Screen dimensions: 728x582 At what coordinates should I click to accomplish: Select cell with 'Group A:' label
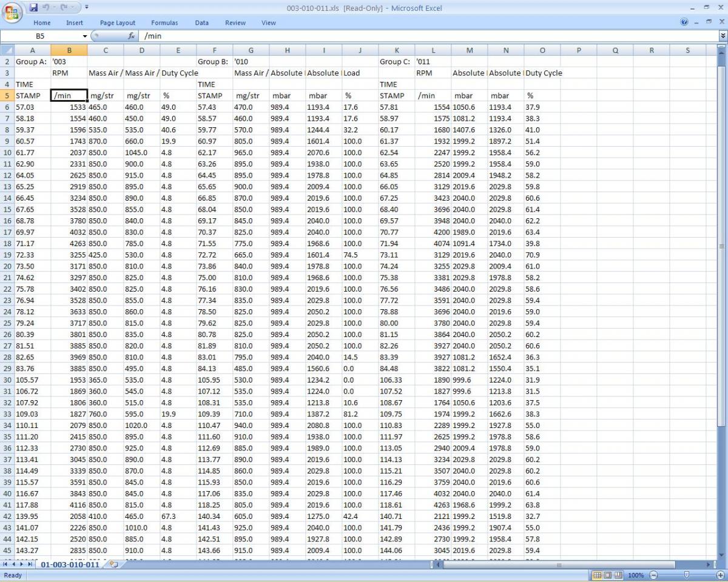pyautogui.click(x=32, y=62)
